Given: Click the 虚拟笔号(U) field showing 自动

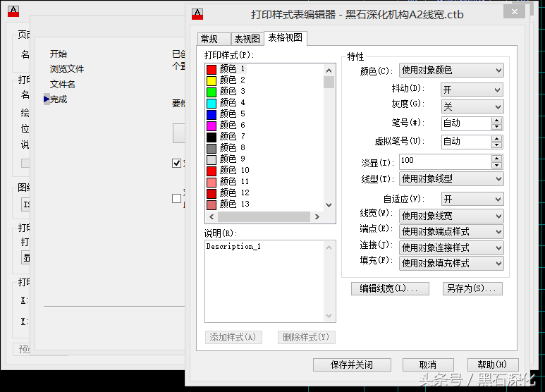Looking at the screenshot, I should click(466, 142).
